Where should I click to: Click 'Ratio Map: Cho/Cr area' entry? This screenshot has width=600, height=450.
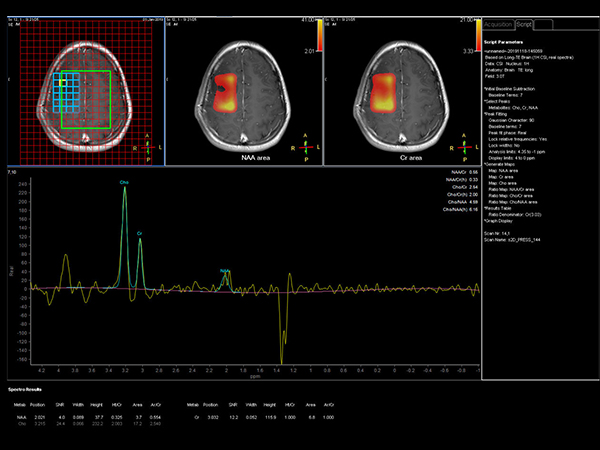pos(510,196)
